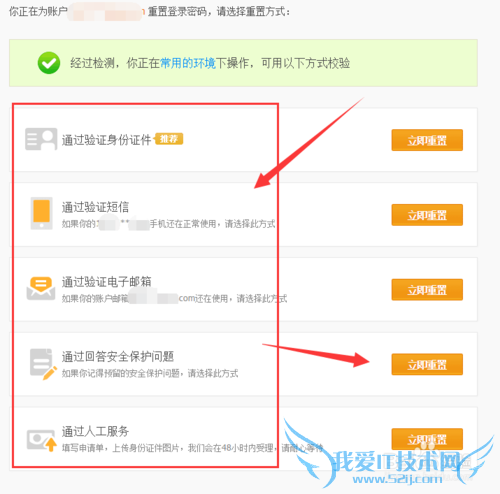Click the www.52ij.com watermark text
This screenshot has height=494, width=500.
click(x=397, y=479)
